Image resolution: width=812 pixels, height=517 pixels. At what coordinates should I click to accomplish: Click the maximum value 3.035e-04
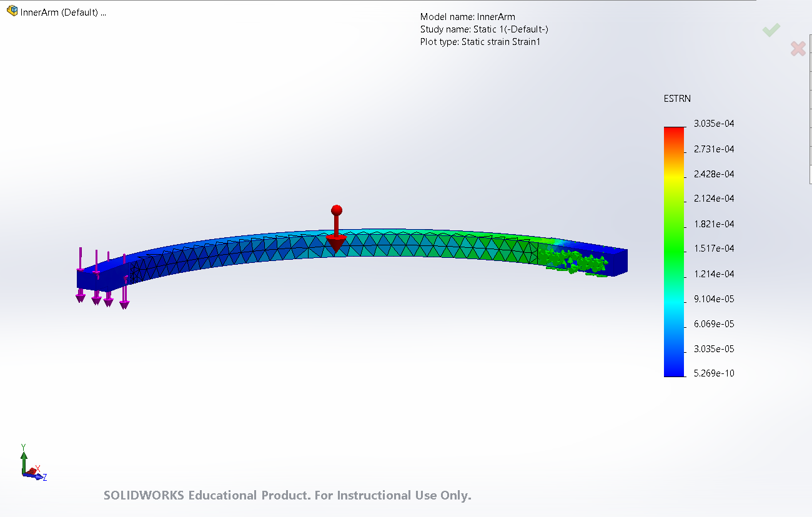(x=714, y=124)
